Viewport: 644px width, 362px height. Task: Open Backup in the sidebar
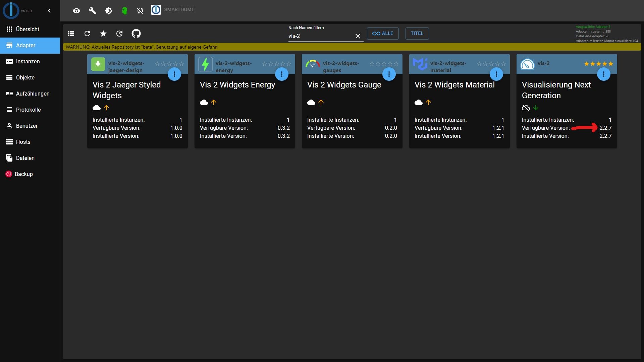coord(30,174)
